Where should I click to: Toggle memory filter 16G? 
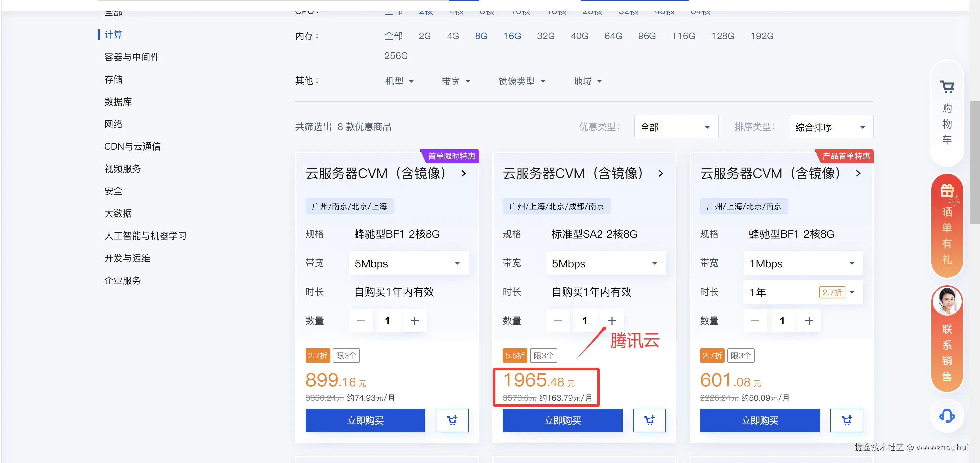click(x=512, y=36)
